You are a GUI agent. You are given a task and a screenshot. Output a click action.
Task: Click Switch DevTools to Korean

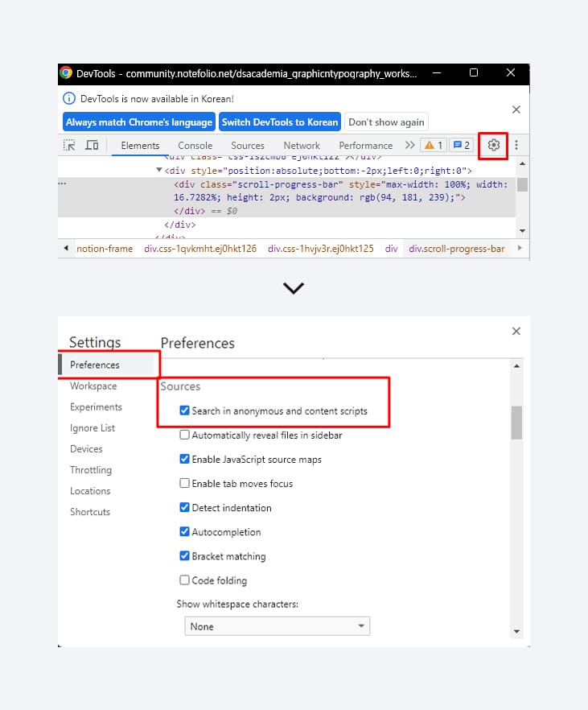[280, 122]
